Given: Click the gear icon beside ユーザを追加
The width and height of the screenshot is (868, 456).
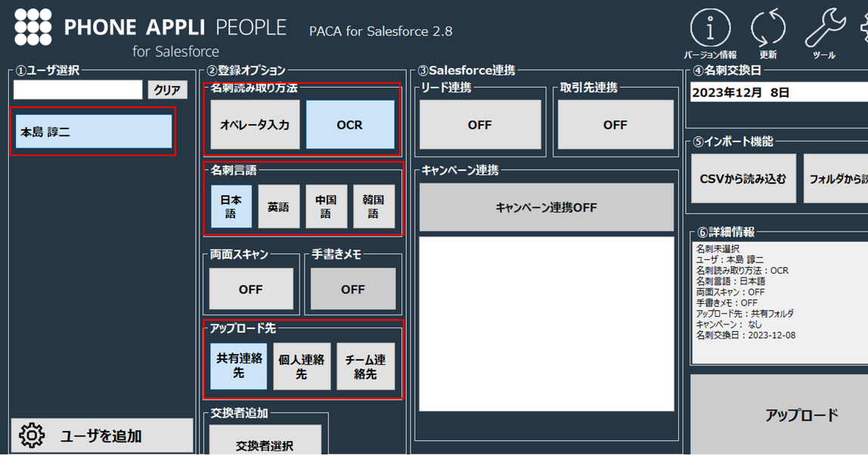Looking at the screenshot, I should tap(32, 436).
